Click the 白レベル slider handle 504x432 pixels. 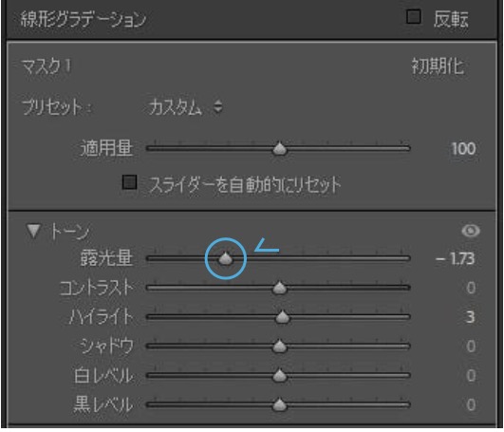coord(280,375)
